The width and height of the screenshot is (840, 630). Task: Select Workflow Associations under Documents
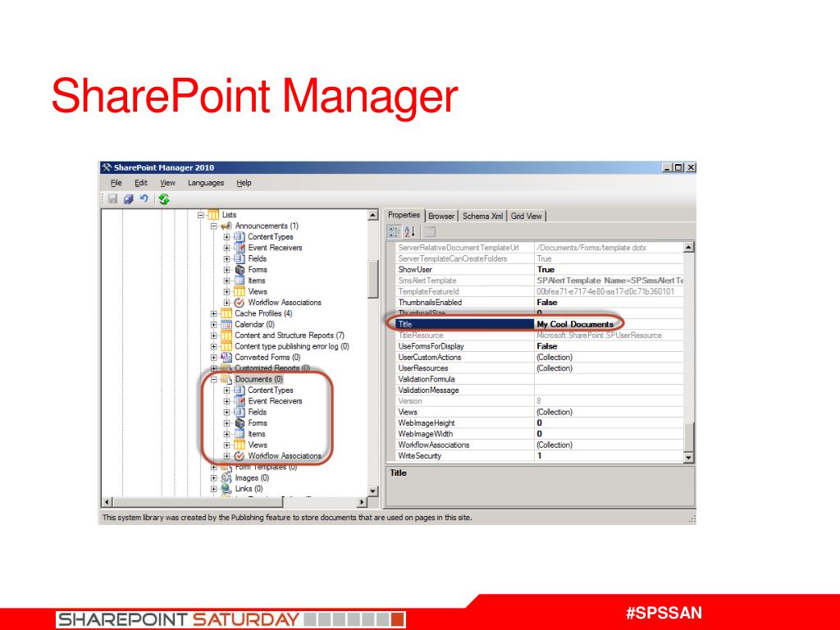coord(285,456)
